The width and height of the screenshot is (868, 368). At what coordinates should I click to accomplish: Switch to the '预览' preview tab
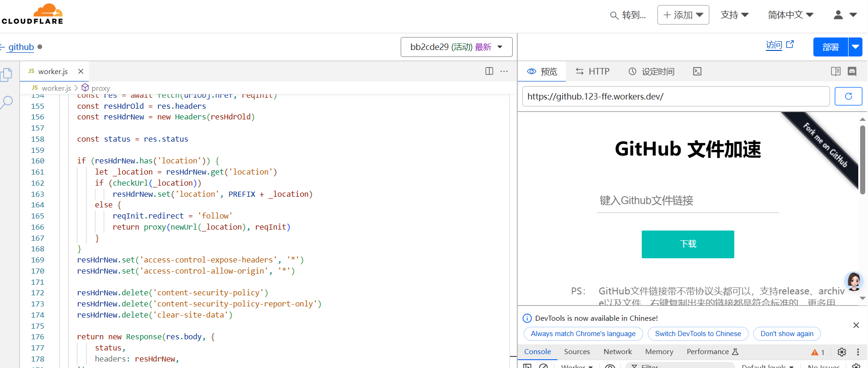[542, 71]
